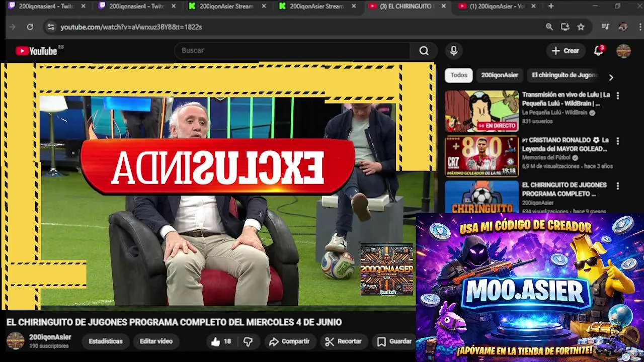Close the (1) 200iqonAsier YouTube tab
The image size is (644, 362).
[533, 6]
